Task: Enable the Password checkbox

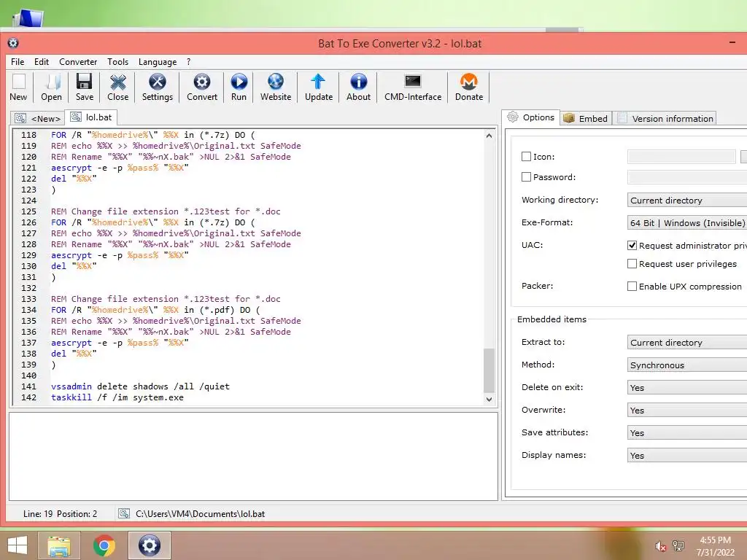Action: click(x=527, y=176)
